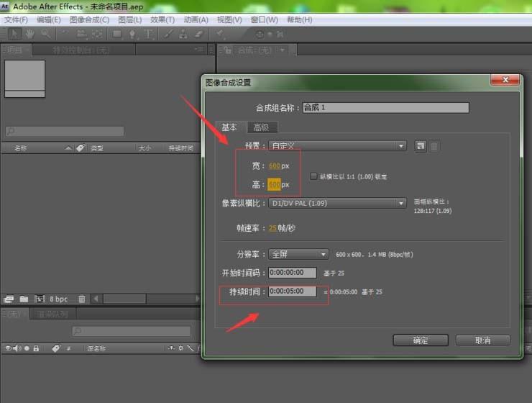The height and width of the screenshot is (403, 532).
Task: Select the Zoom magnifier tool
Action: point(46,34)
